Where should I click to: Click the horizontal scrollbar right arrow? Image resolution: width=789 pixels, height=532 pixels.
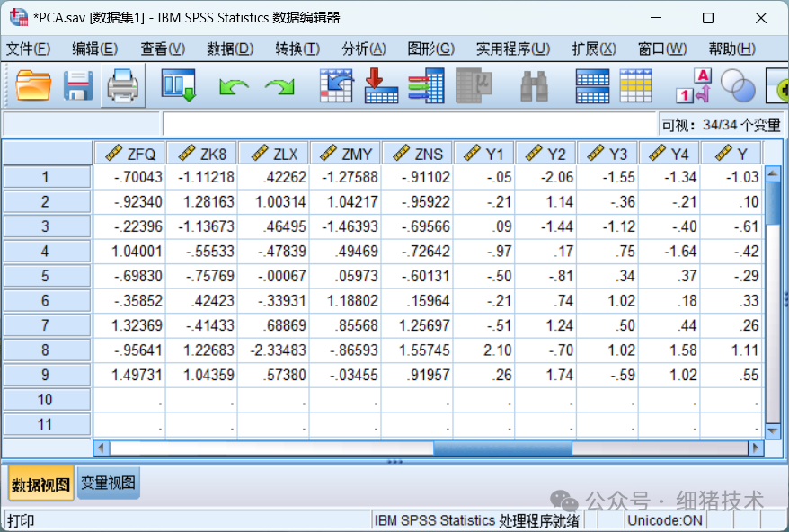755,448
